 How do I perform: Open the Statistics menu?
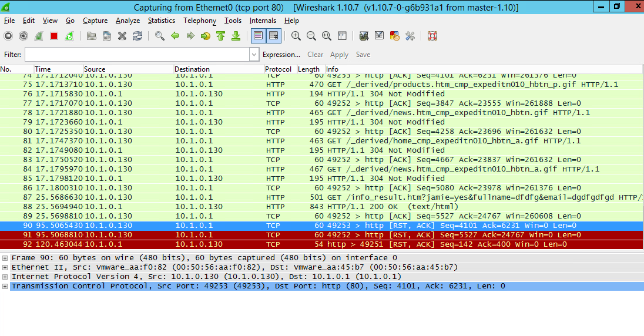(162, 21)
